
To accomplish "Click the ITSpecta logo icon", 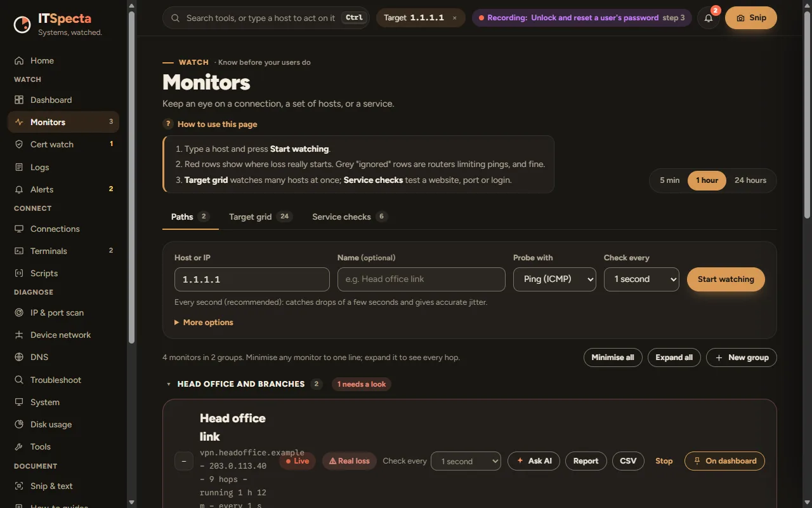I will click(22, 23).
